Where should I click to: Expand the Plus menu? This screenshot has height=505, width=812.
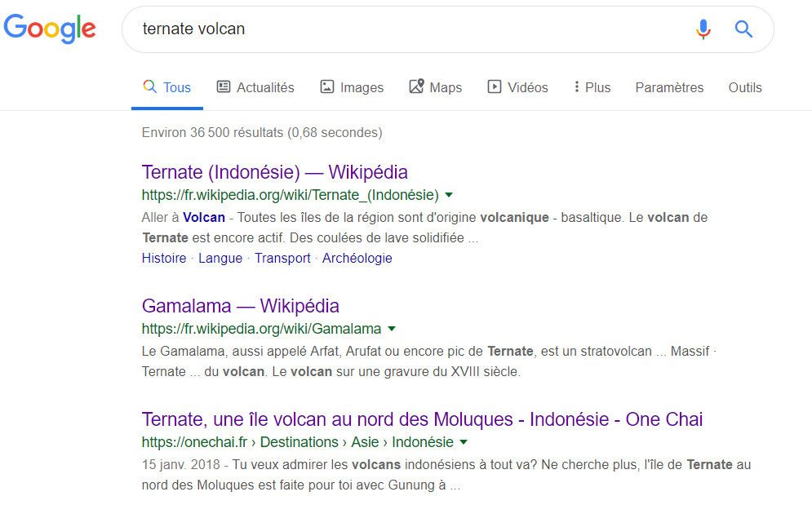(x=592, y=87)
